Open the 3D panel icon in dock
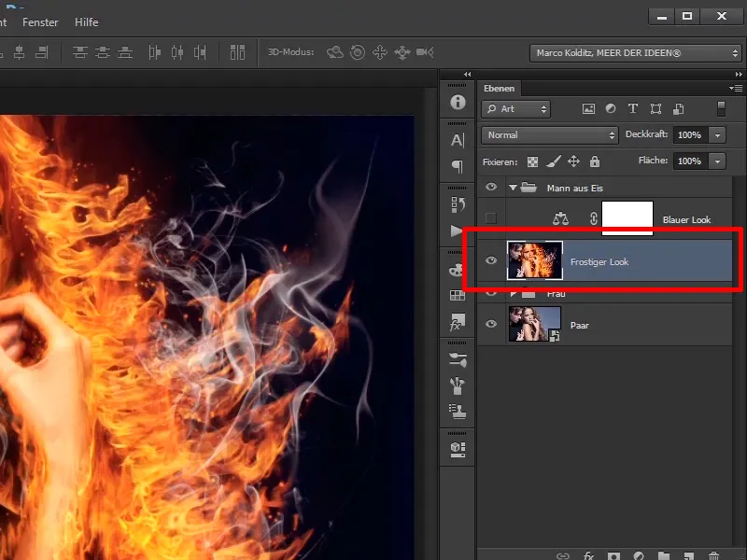 pos(458,449)
